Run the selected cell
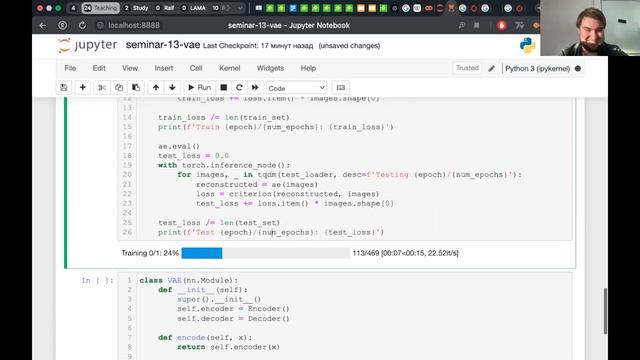Screen dimensions: 640x360 [x=199, y=88]
